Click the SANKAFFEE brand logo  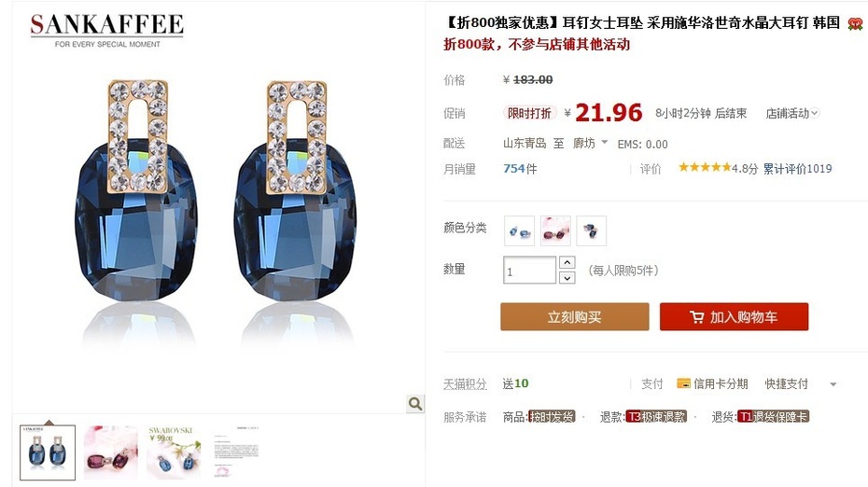tap(106, 30)
